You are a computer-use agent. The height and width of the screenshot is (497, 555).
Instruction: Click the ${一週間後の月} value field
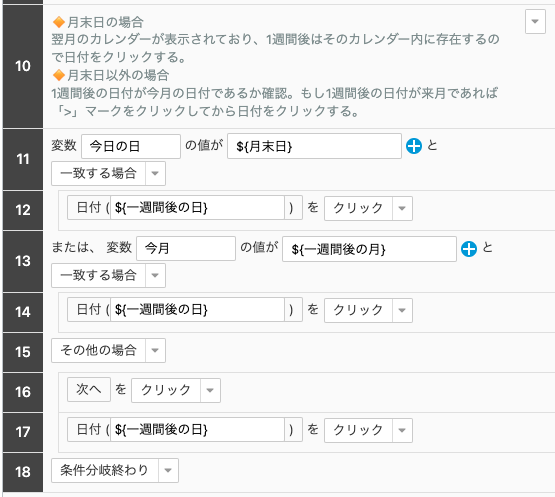[x=369, y=249]
